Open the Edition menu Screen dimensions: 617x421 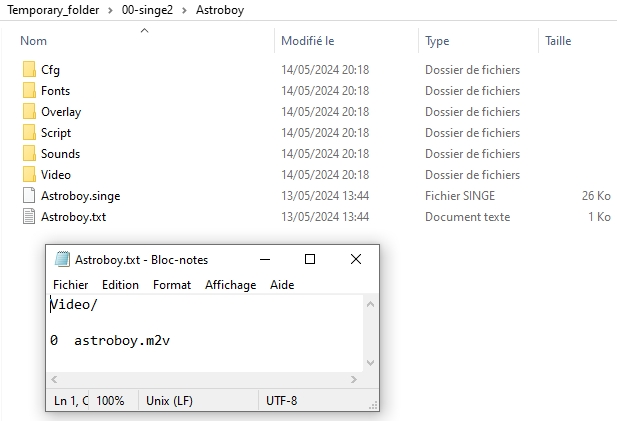[x=120, y=285]
